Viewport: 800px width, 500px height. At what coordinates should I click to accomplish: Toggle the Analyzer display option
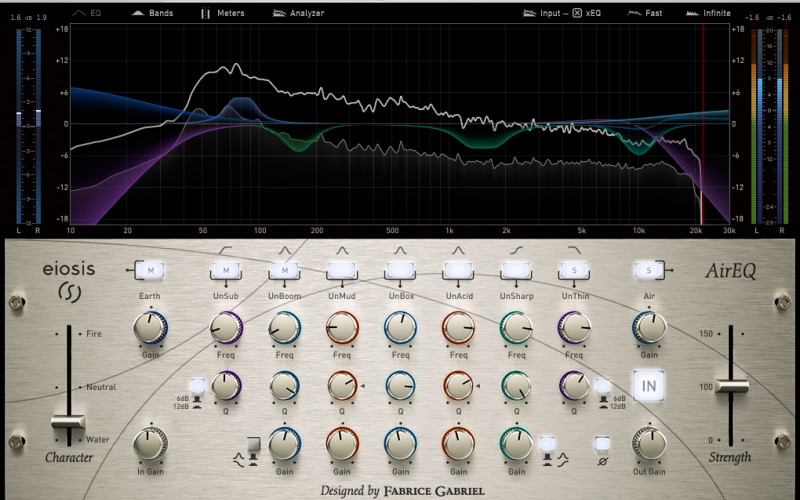tap(298, 13)
